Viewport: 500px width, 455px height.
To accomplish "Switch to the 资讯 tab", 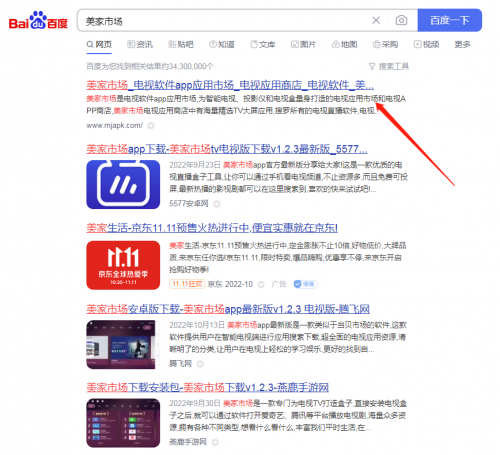I will 140,44.
